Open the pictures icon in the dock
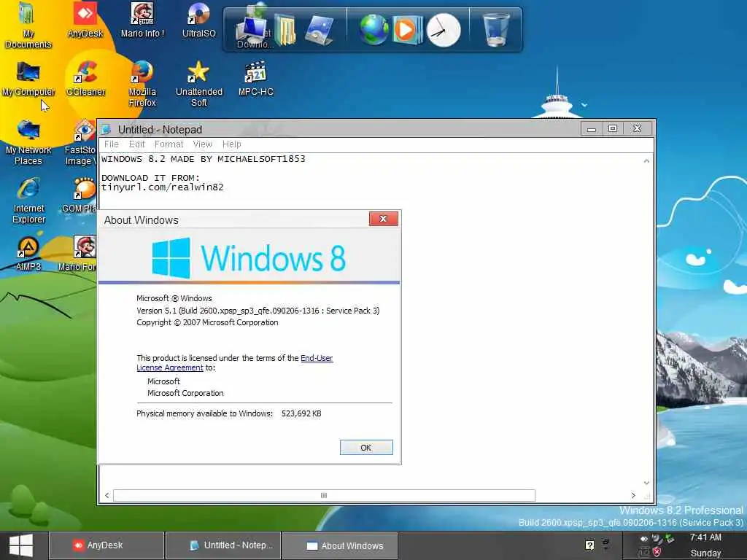This screenshot has height=560, width=747. [319, 29]
